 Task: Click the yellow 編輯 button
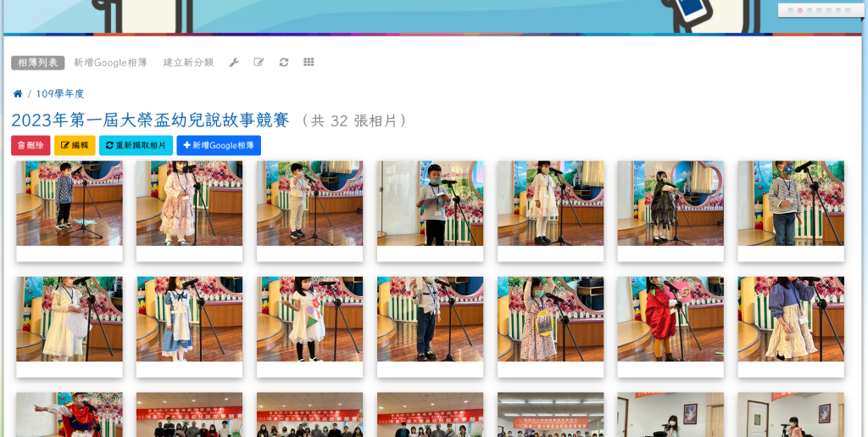tap(75, 145)
